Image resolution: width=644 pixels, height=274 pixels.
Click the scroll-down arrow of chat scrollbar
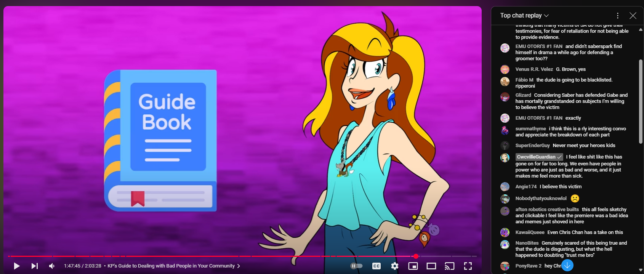641,270
